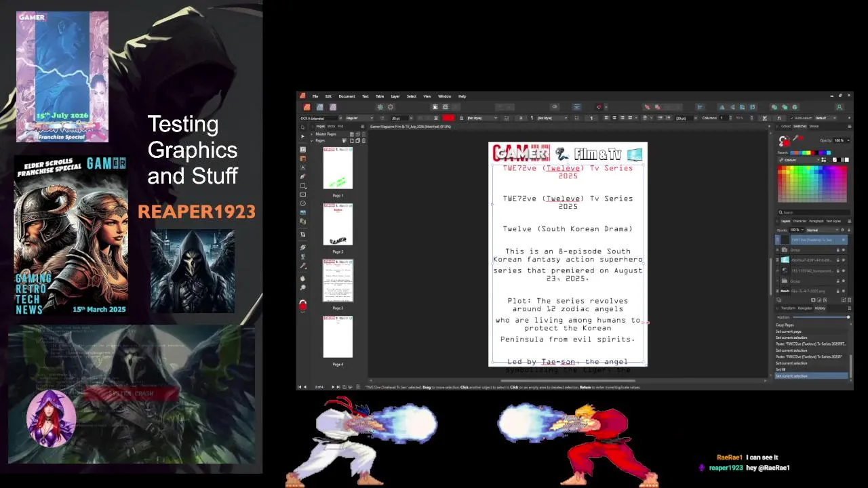Screen dimensions: 868x488
Task: Click align text centre icon
Action: 614,118
